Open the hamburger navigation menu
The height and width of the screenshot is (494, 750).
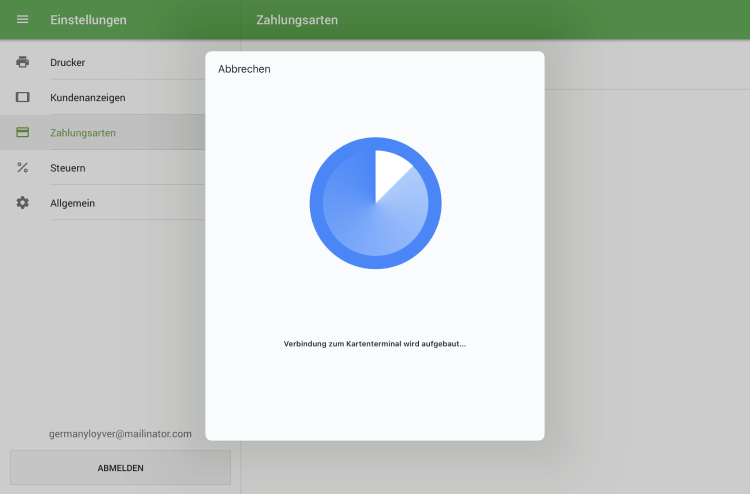click(x=23, y=19)
